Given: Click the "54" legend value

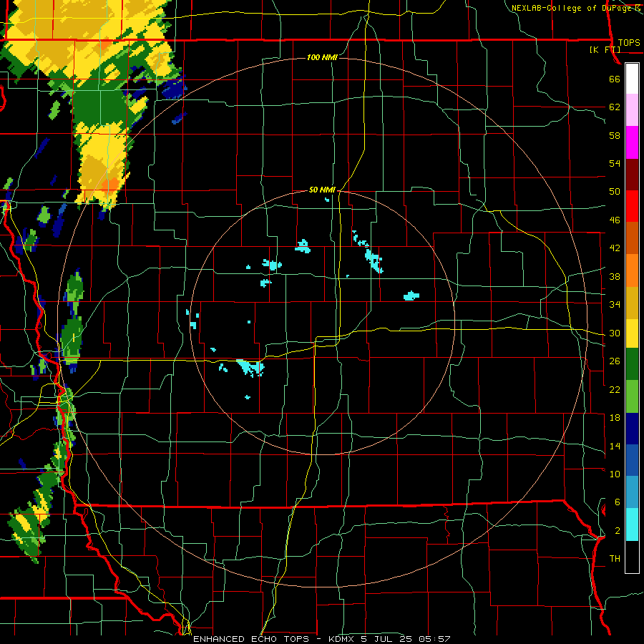Looking at the screenshot, I should [615, 163].
